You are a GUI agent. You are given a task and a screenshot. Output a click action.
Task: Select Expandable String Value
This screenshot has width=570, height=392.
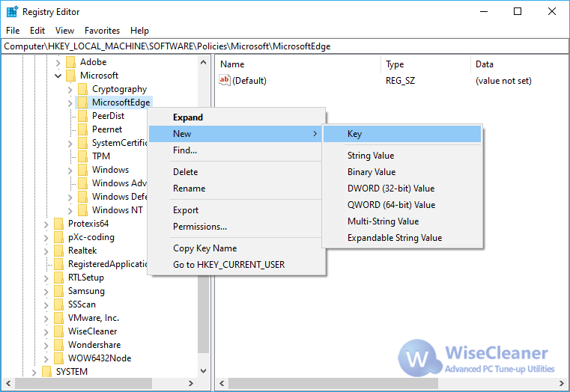[402, 238]
